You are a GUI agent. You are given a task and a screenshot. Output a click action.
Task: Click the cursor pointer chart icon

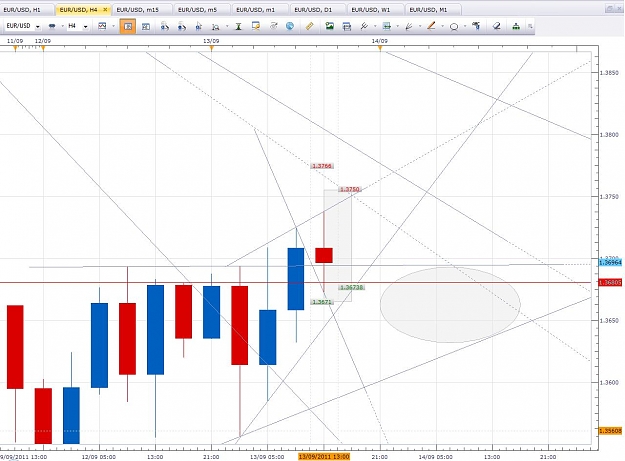click(x=199, y=26)
